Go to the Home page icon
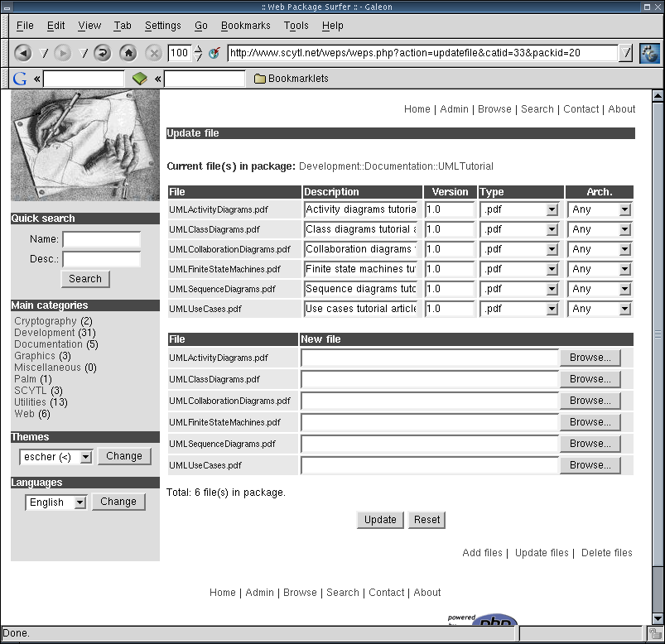This screenshot has height=644, width=665. [x=128, y=53]
